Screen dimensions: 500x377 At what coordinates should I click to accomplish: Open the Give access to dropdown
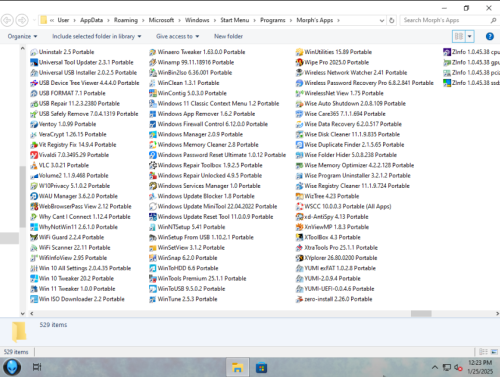pyautogui.click(x=177, y=36)
